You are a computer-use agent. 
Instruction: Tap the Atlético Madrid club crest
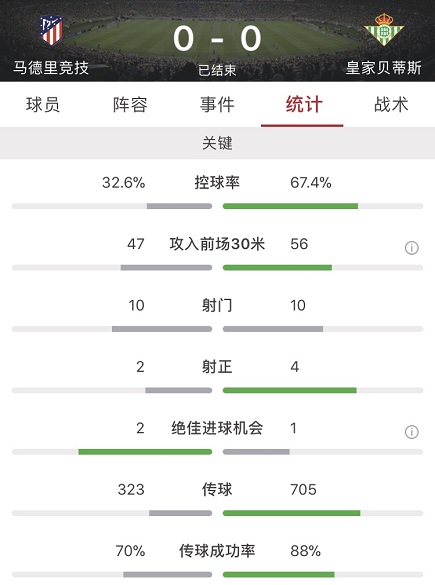pos(51,29)
